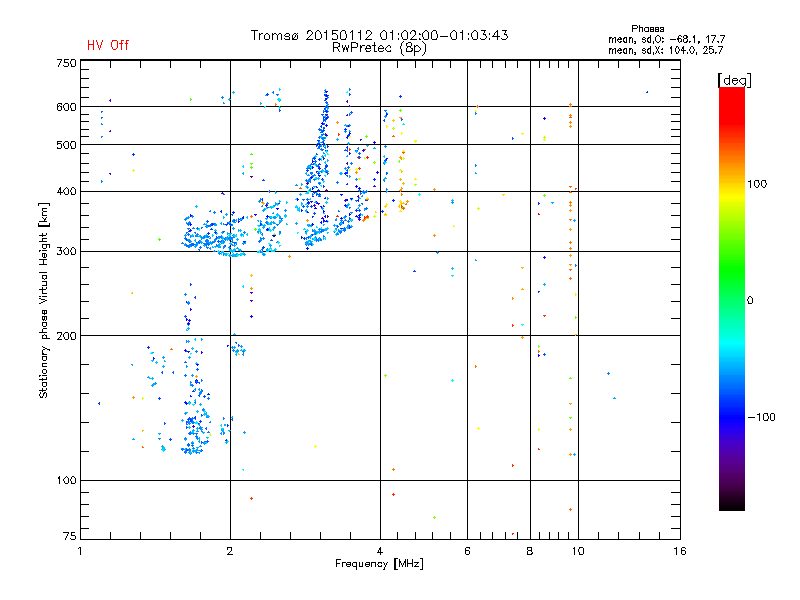The height and width of the screenshot is (600, 800).
Task: Click the colorbar '-100' tick label
Action: (x=761, y=417)
